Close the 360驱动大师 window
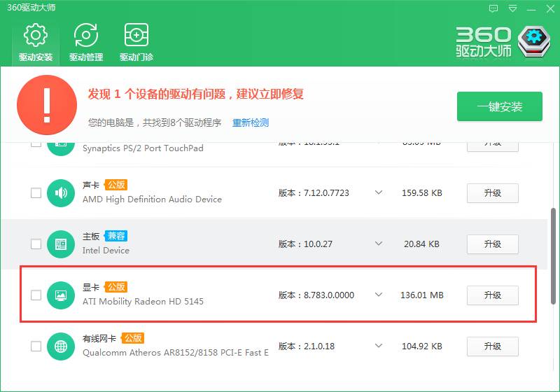This screenshot has height=392, width=560. pos(550,8)
